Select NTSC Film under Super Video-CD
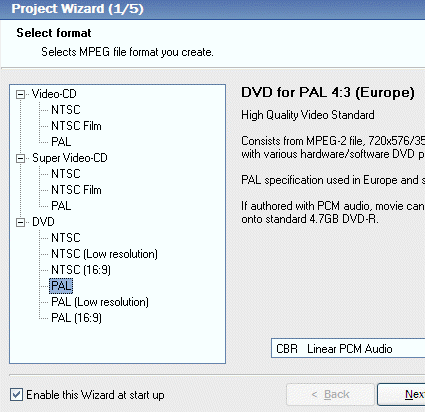 tap(76, 190)
